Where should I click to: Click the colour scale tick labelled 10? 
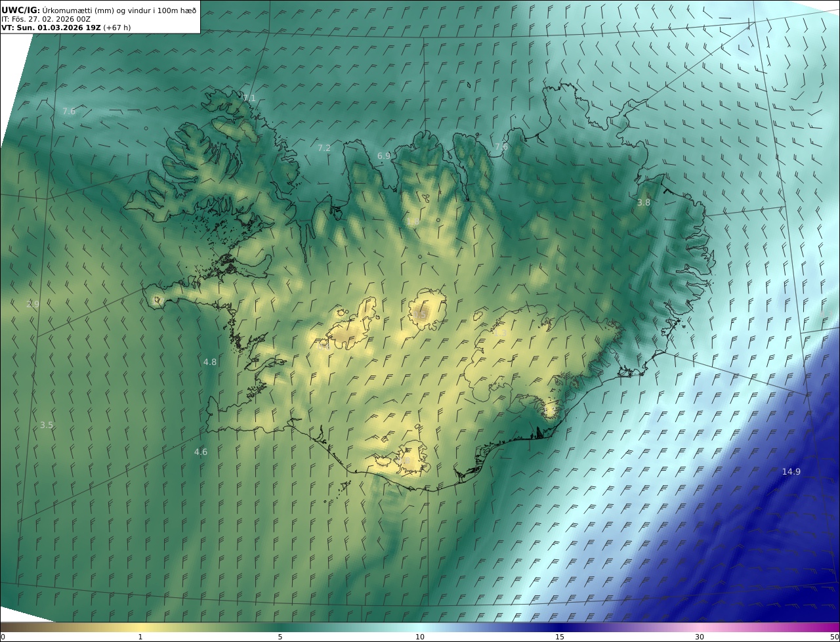(x=420, y=637)
